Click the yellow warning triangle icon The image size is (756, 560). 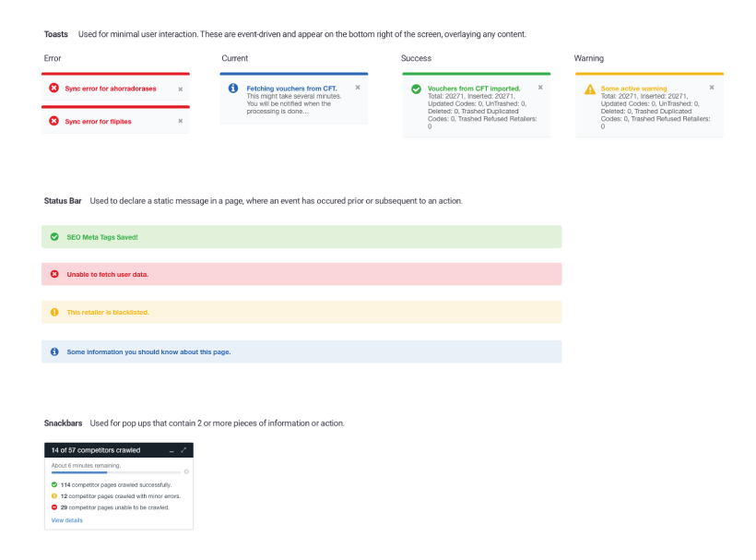[590, 89]
